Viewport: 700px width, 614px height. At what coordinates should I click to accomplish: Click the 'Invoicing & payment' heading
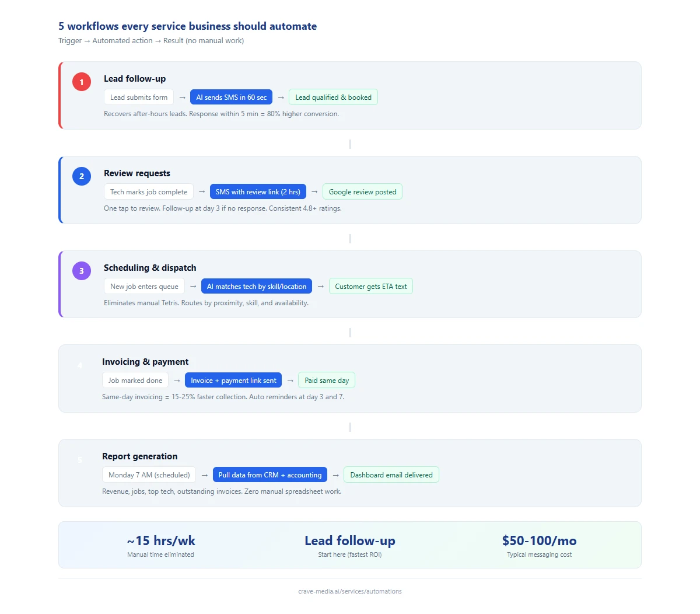pyautogui.click(x=145, y=362)
